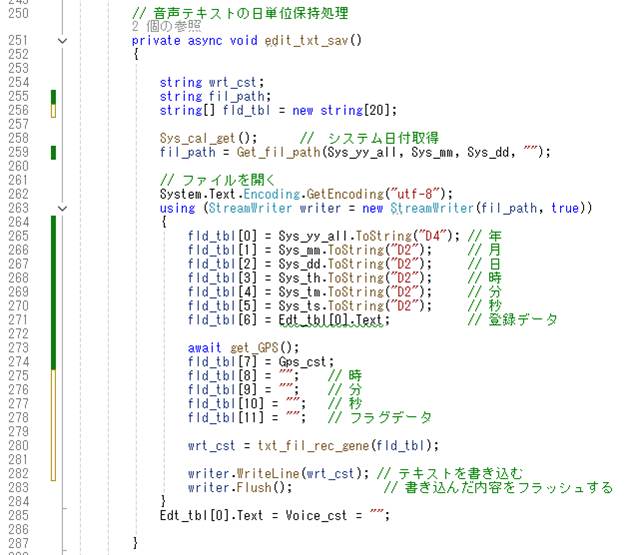636x555 pixels.
Task: Collapse the using StreamWriter block at line 263
Action: (x=63, y=208)
